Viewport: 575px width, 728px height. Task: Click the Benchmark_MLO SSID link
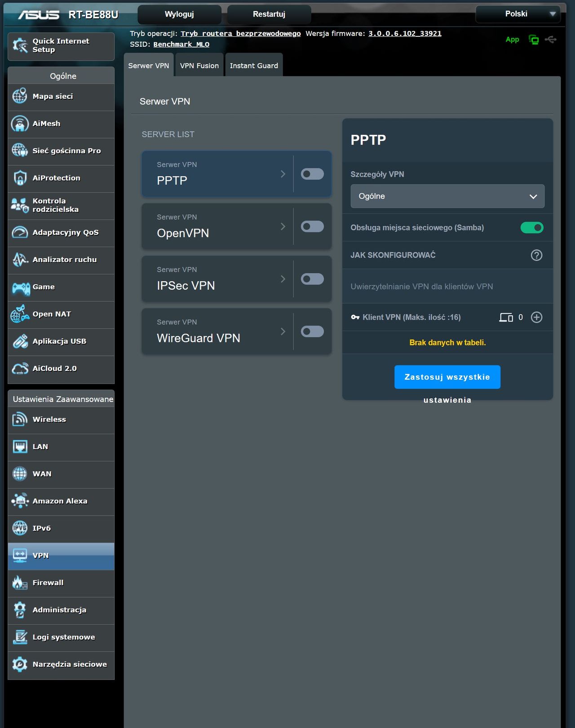click(181, 44)
